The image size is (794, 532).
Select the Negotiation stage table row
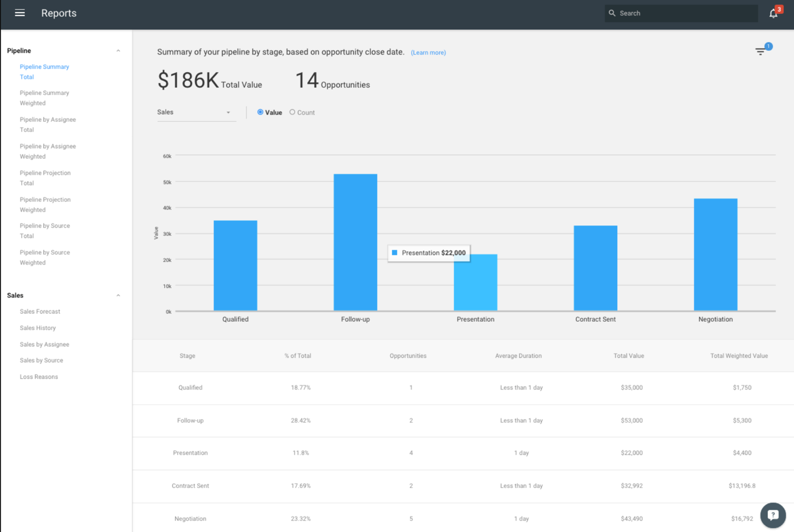[x=463, y=519]
